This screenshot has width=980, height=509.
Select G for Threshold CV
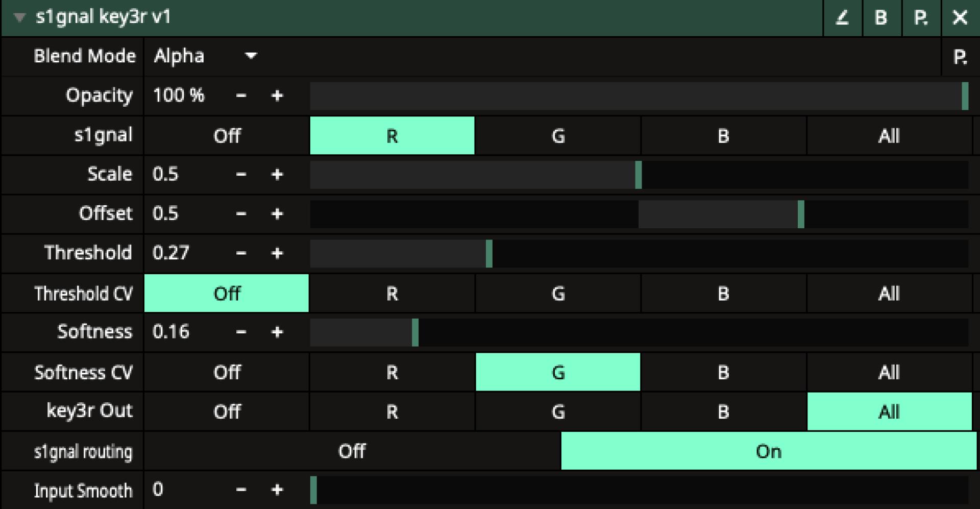click(x=558, y=294)
